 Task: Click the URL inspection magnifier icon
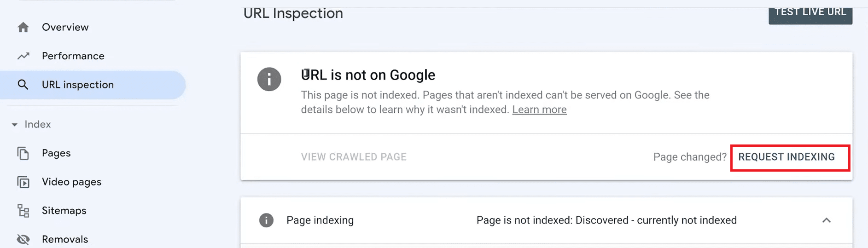pos(23,85)
